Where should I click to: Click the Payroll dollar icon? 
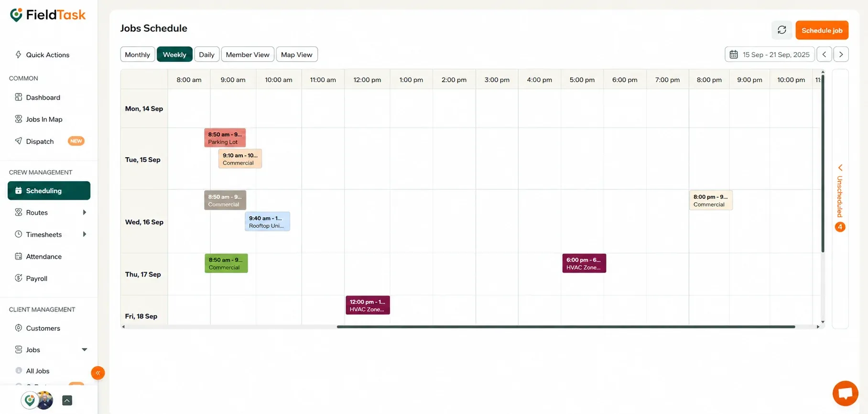click(18, 278)
